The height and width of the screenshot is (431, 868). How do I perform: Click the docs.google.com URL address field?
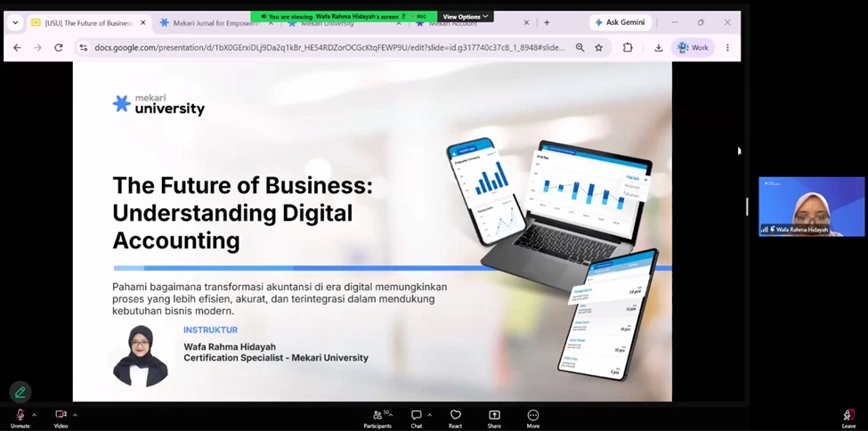point(329,48)
